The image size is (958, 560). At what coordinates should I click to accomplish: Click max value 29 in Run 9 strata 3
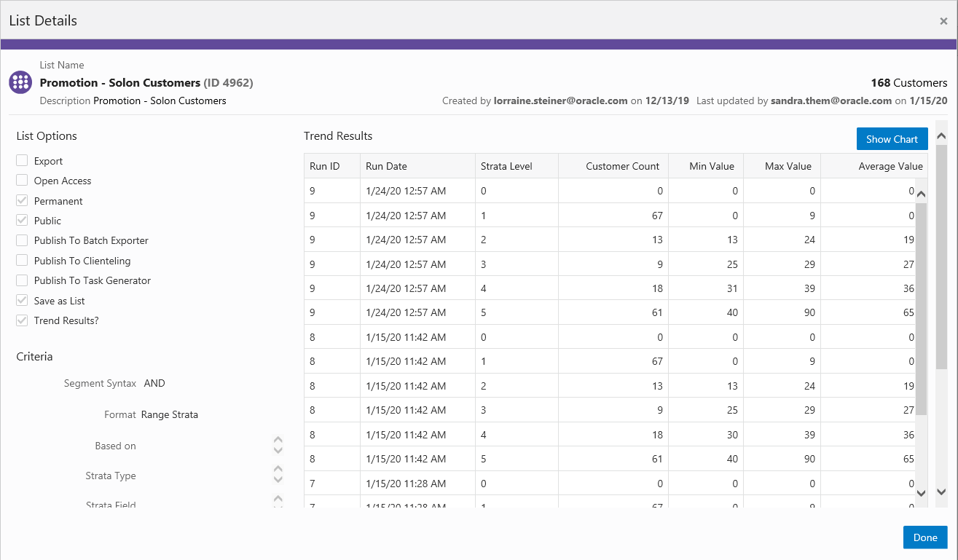point(809,264)
